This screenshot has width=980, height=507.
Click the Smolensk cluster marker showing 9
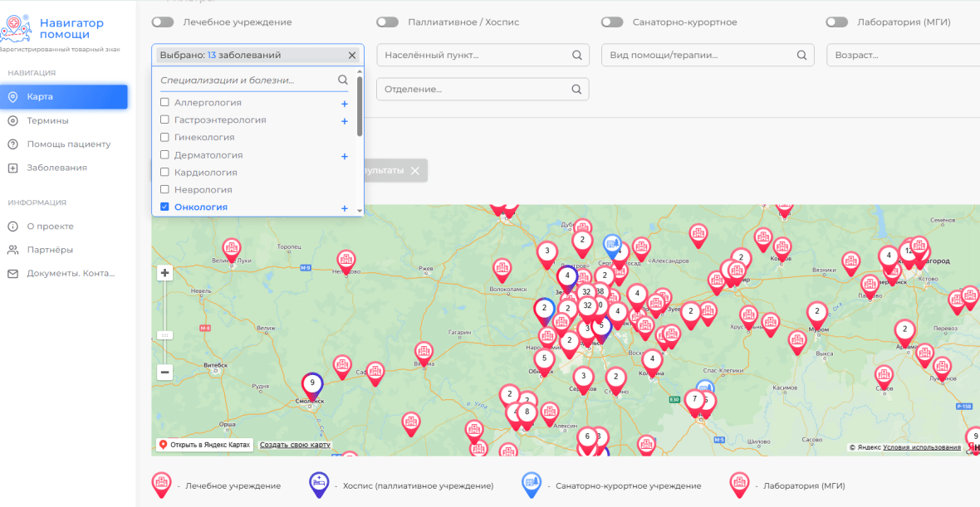coord(312,384)
